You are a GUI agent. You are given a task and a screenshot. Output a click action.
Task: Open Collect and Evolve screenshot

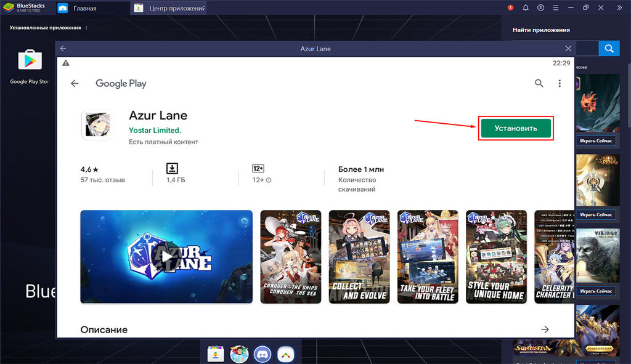pyautogui.click(x=359, y=257)
